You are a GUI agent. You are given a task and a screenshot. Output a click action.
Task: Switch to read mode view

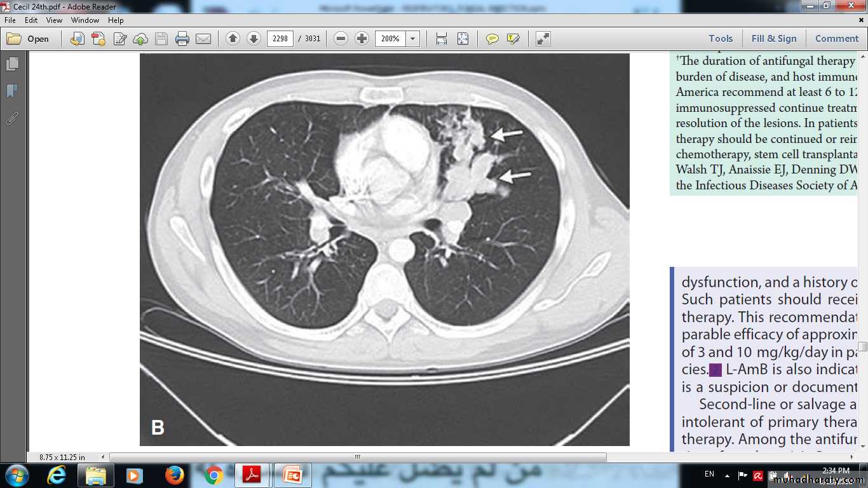pos(543,39)
